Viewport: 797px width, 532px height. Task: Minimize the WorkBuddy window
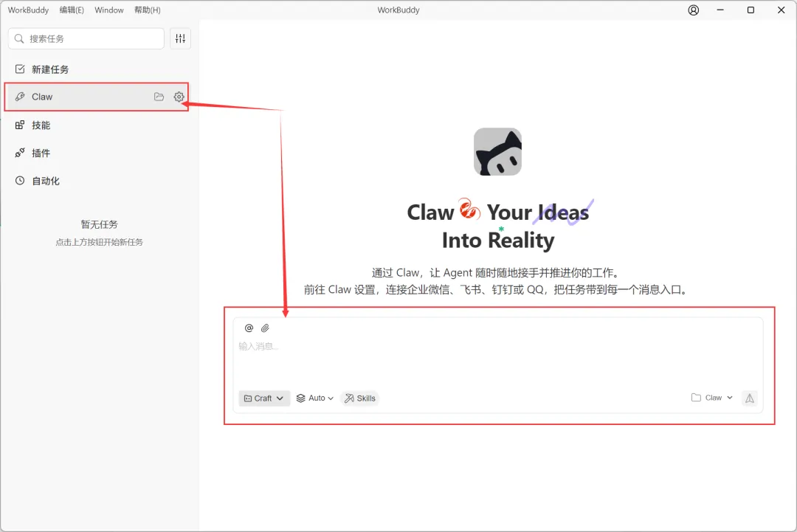[720, 10]
